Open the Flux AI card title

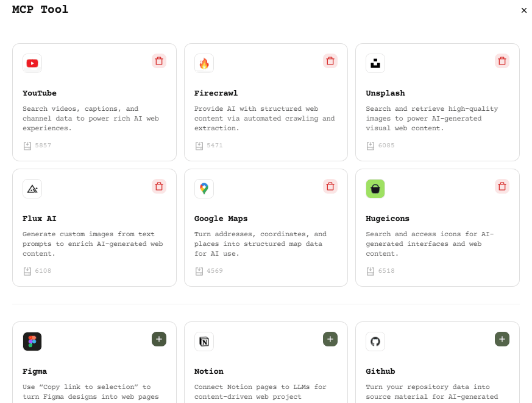pyautogui.click(x=40, y=219)
